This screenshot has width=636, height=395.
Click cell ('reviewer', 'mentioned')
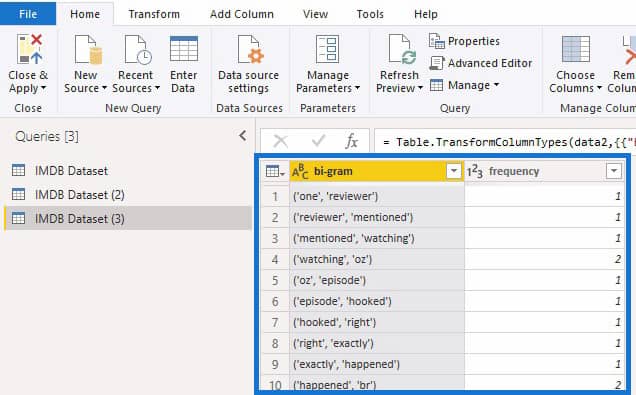click(377, 217)
